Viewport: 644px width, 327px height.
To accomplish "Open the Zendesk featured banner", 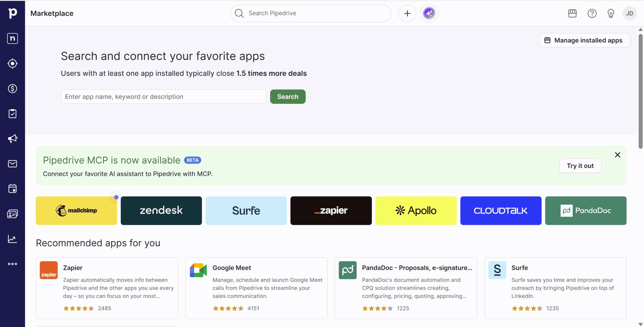I will coord(161,211).
